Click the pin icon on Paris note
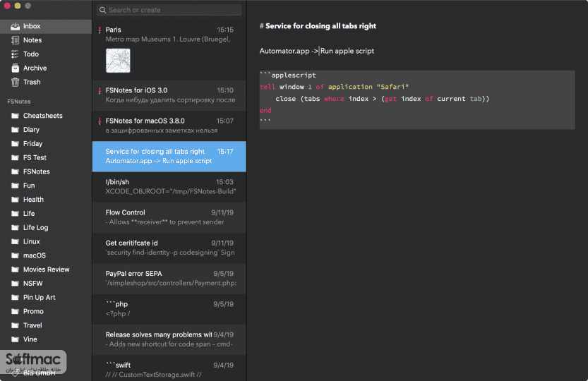This screenshot has width=588, height=381. click(x=100, y=30)
